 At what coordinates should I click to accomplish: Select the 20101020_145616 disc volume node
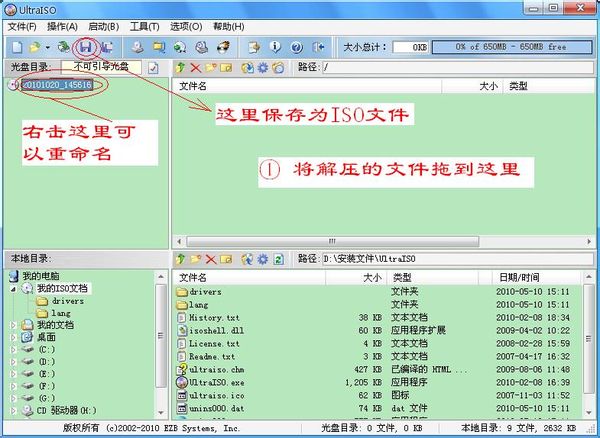click(57, 85)
